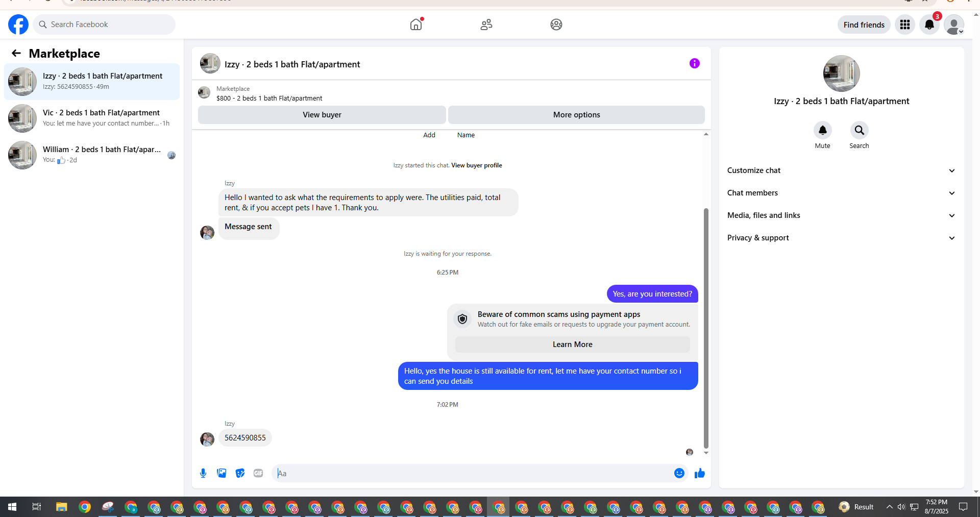Expand the Privacy & support section
This screenshot has width=980, height=517.
[x=841, y=238]
